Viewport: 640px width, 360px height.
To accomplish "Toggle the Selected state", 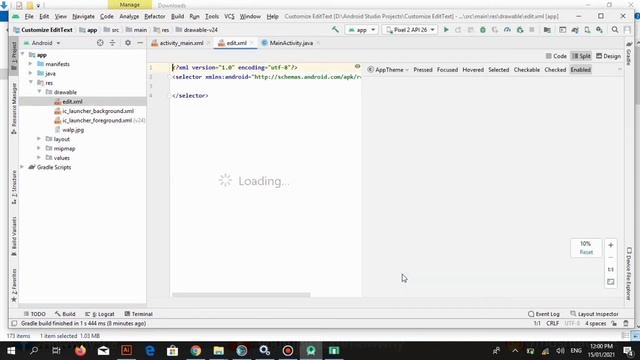I will point(498,70).
